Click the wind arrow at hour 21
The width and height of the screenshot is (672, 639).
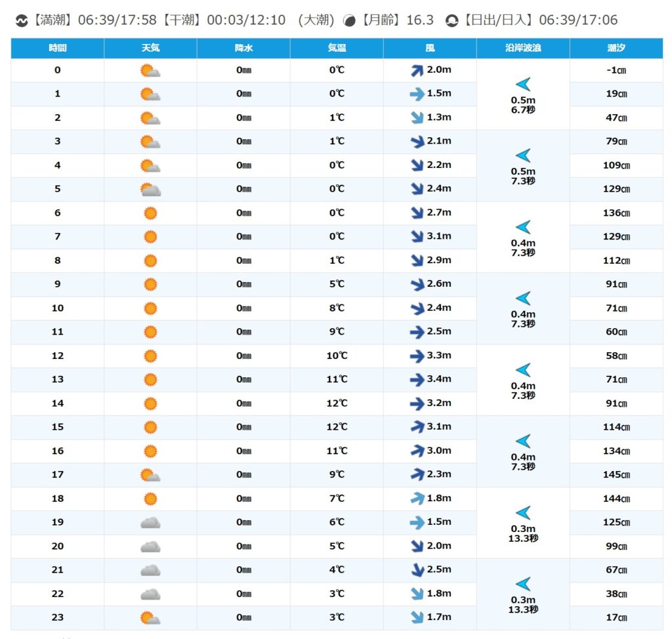click(x=417, y=569)
